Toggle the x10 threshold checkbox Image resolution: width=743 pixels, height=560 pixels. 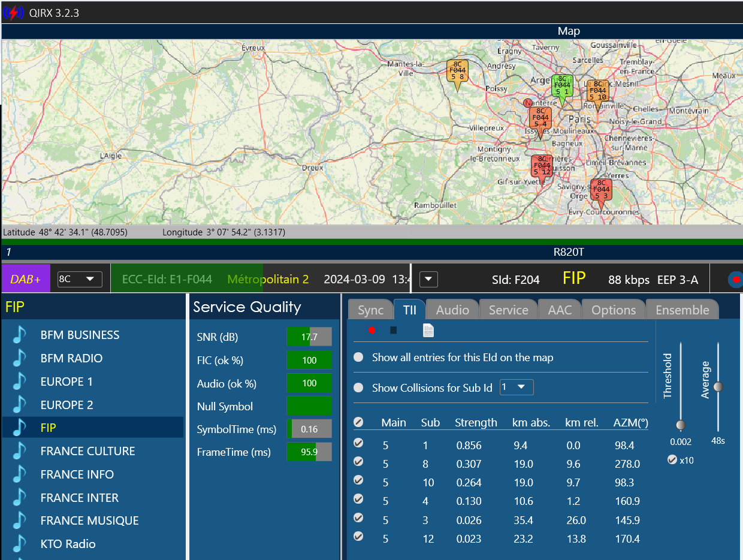point(672,460)
